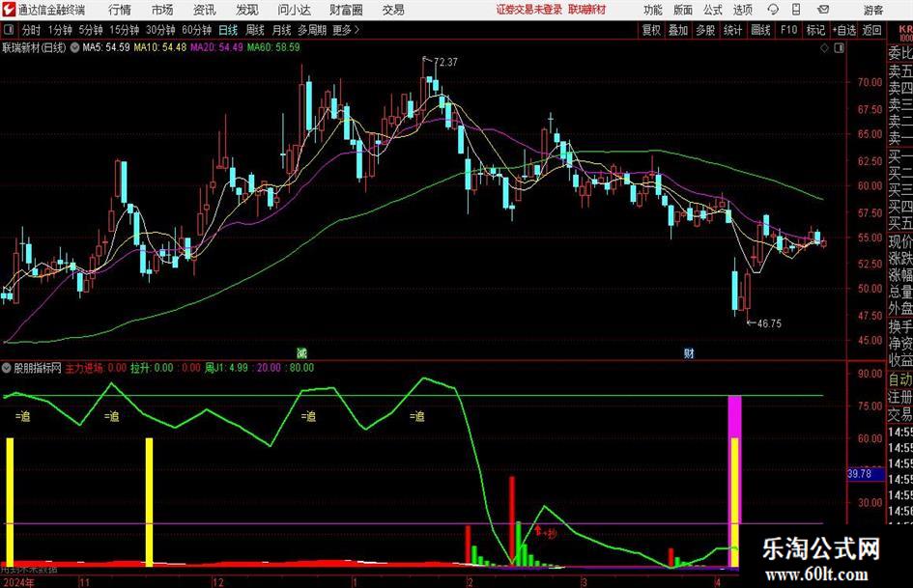The image size is (913, 588).
Task: Click the 财 marker below the chart
Action: click(689, 352)
